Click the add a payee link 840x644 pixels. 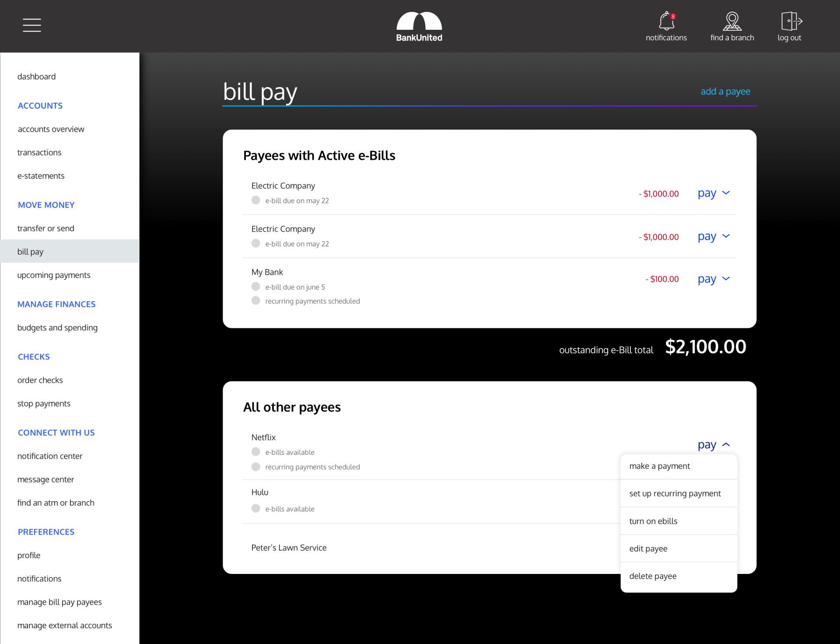[x=725, y=91]
